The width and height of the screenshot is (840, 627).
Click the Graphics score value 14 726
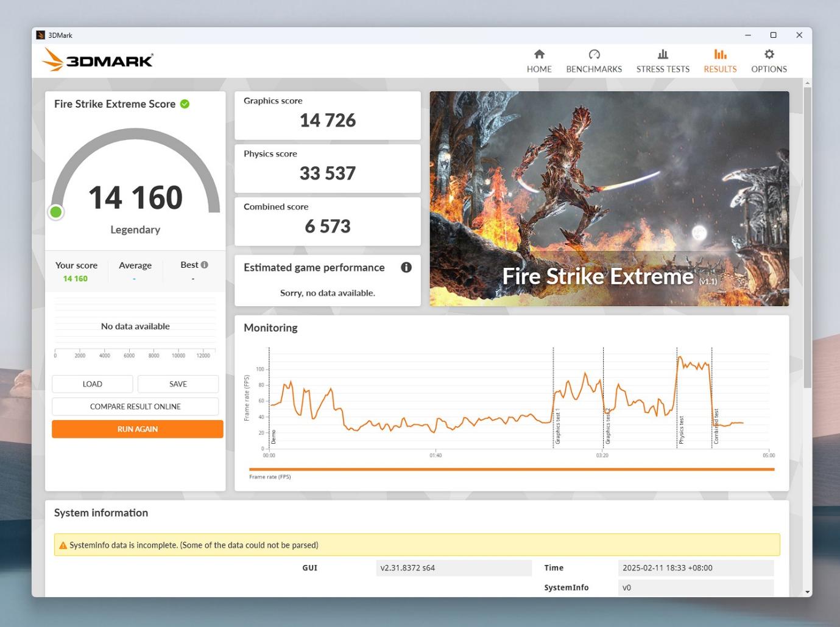point(328,121)
